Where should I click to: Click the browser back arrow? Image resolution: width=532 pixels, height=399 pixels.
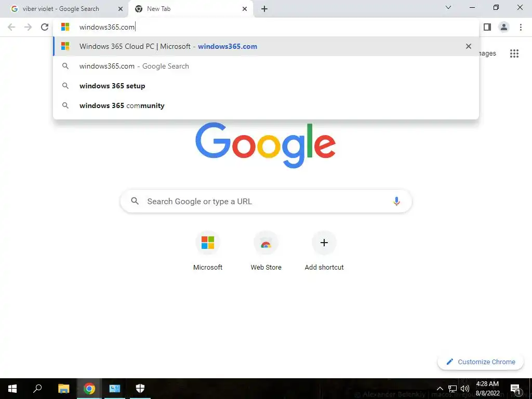pyautogui.click(x=11, y=27)
